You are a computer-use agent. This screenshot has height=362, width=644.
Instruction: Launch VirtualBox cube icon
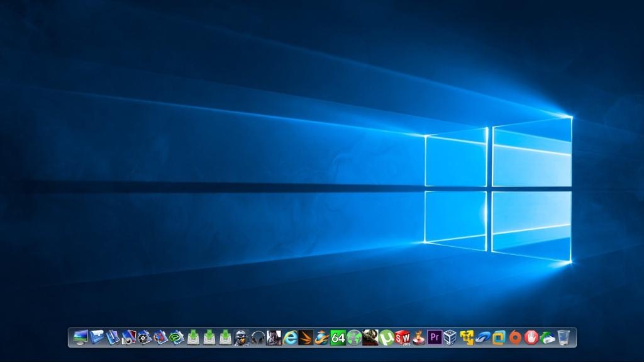point(450,337)
